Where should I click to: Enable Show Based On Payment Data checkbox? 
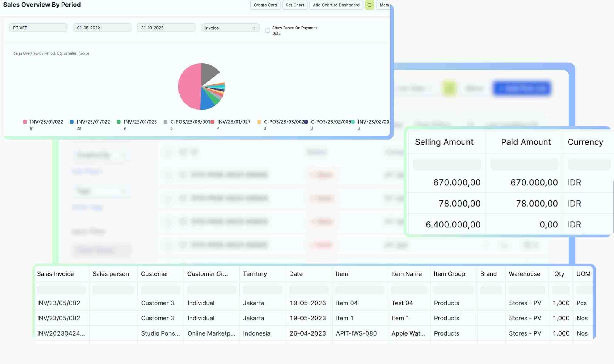pyautogui.click(x=267, y=31)
